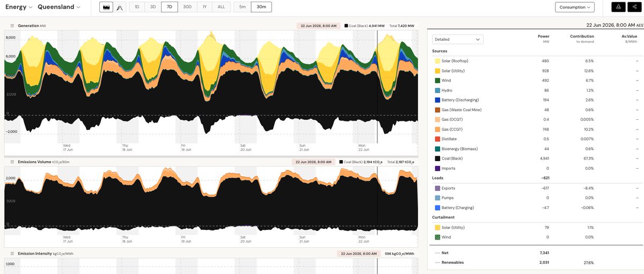Select the 3D range tab
The image size is (644, 274).
(153, 7)
